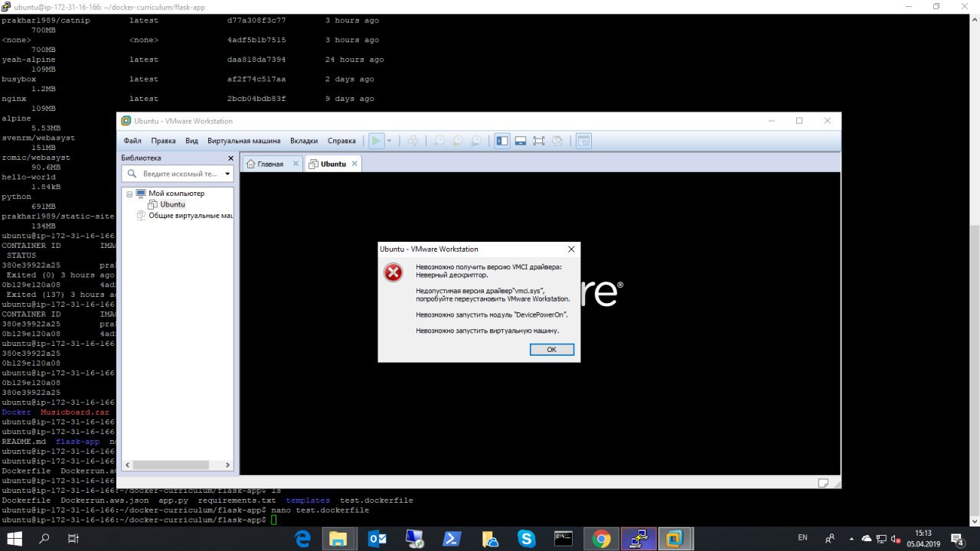Click the take snapshot toolbar icon
The image size is (980, 551).
(x=439, y=141)
